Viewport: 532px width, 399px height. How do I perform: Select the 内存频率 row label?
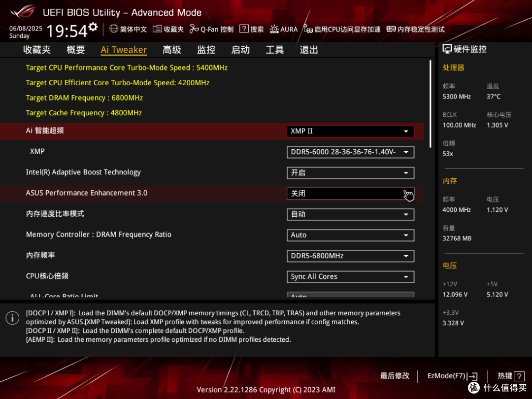(x=40, y=255)
